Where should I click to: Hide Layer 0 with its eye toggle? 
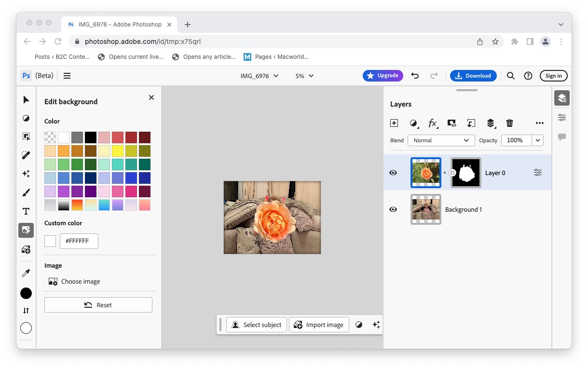click(393, 172)
